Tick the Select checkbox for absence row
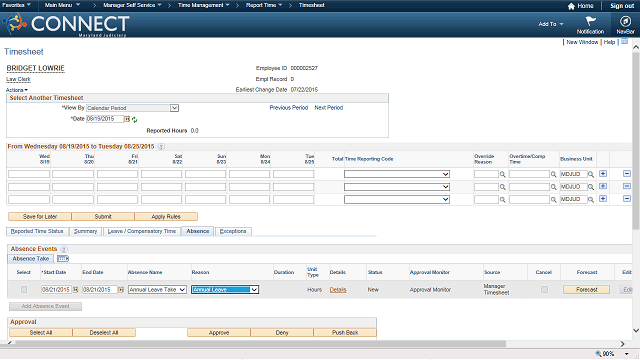640x360 pixels. point(24,289)
